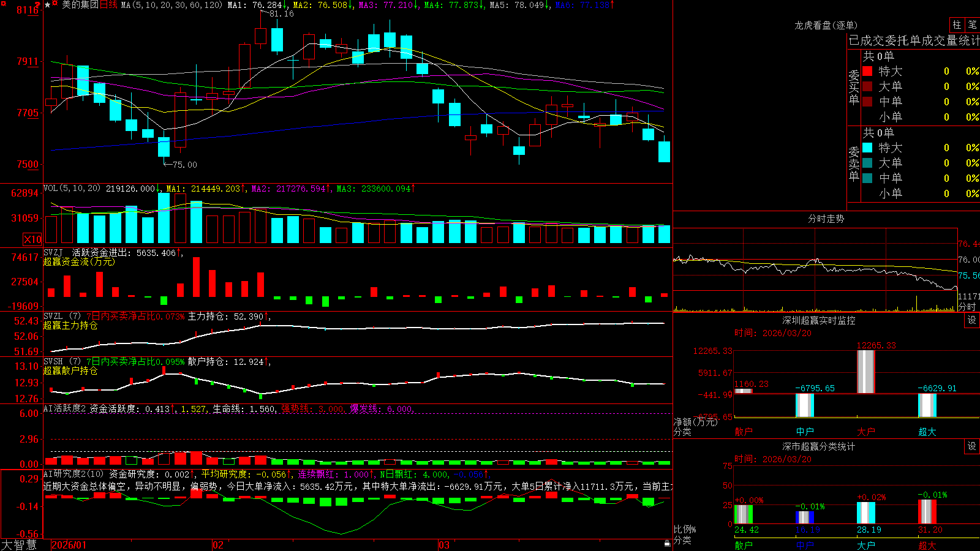Click the SVSH (7) indicator name
This screenshot has width=980, height=551.
(x=62, y=361)
